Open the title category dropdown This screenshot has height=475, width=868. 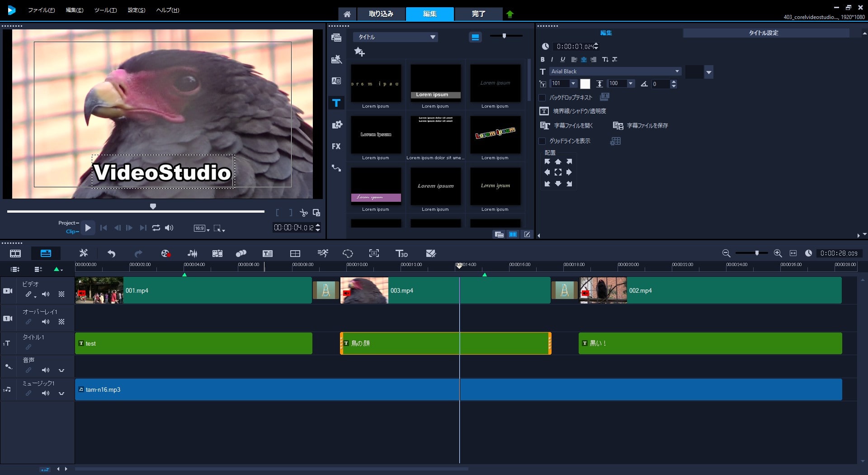pyautogui.click(x=396, y=37)
